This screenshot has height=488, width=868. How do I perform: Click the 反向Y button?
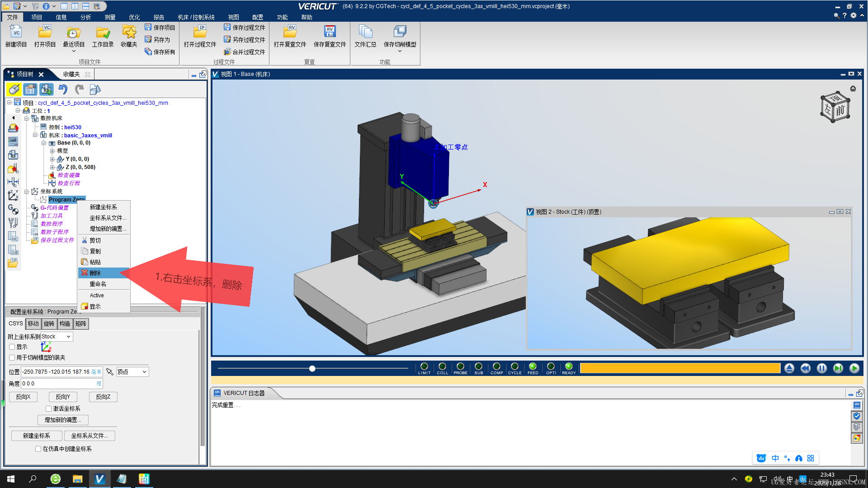63,397
